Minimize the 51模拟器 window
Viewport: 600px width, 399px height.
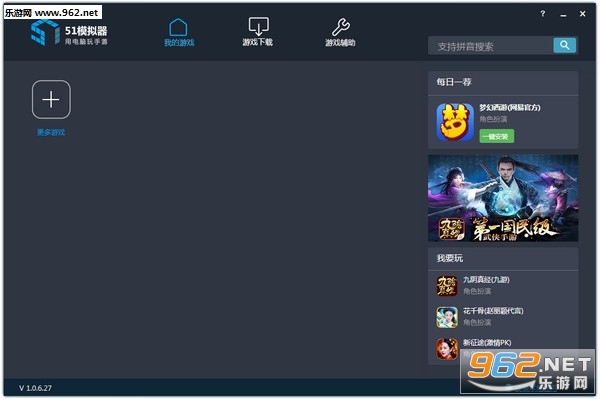[x=563, y=15]
